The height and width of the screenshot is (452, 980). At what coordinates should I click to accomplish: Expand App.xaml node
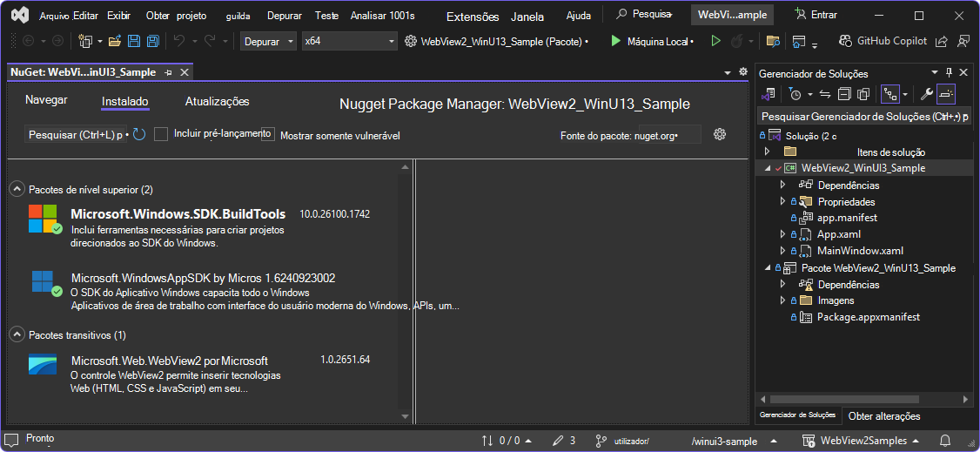coord(782,233)
